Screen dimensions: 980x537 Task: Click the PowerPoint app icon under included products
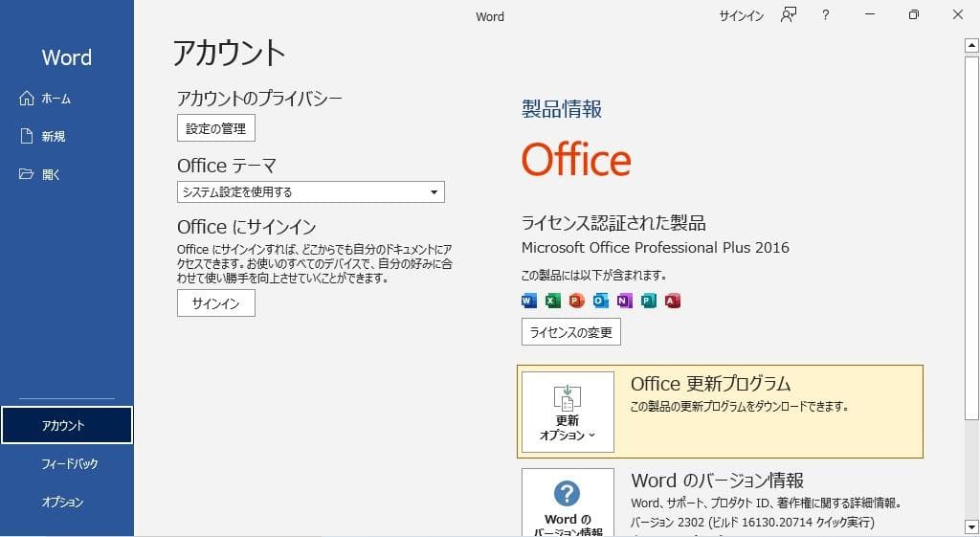click(576, 302)
